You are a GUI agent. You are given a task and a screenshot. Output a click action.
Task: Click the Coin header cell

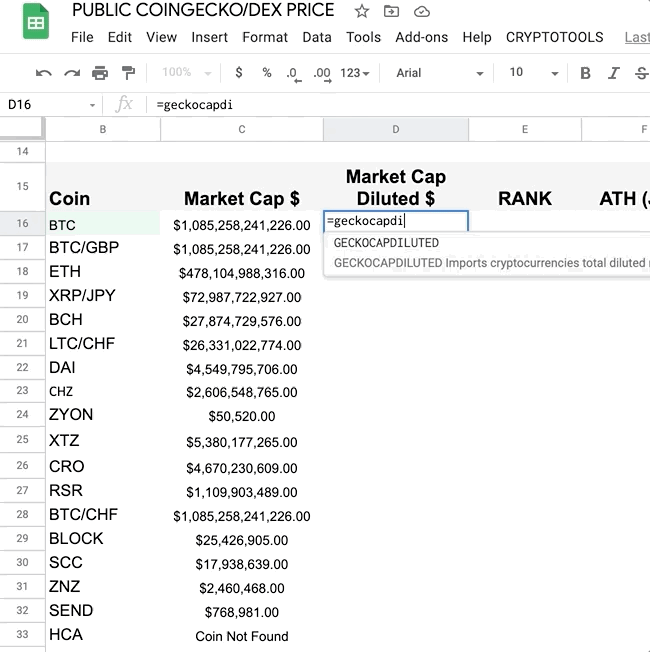(103, 187)
